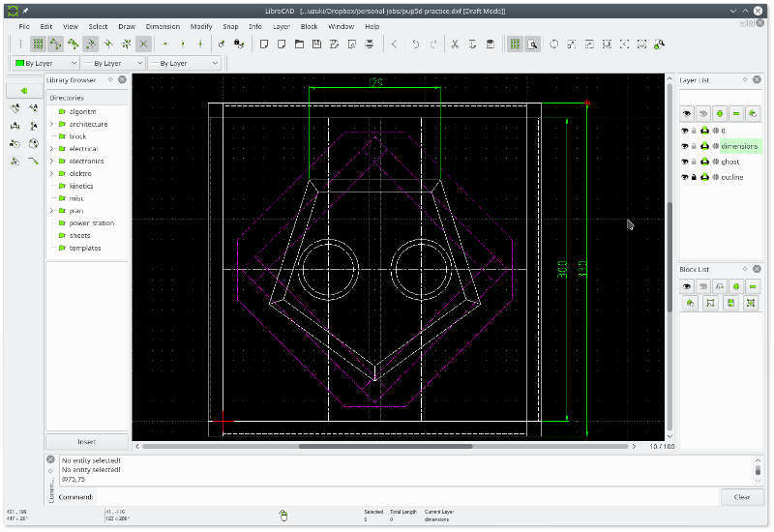Toggle draft mode button

pyautogui.click(x=533, y=44)
